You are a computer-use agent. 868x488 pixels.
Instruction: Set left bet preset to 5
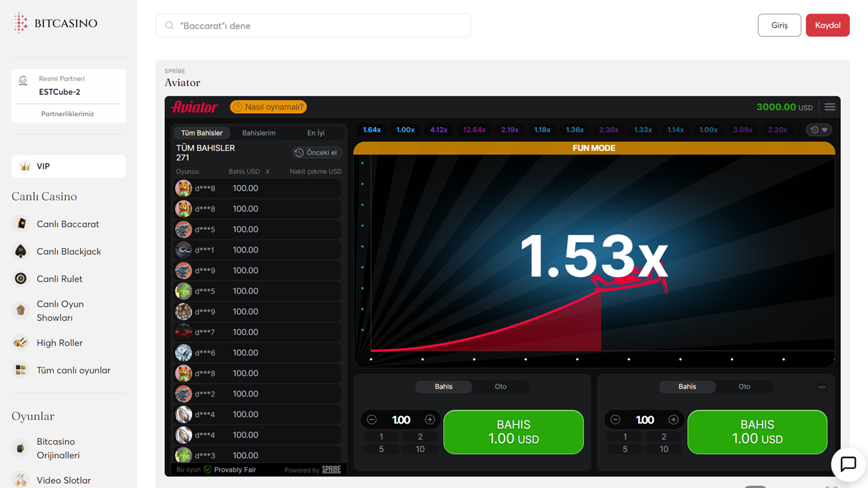tap(381, 449)
